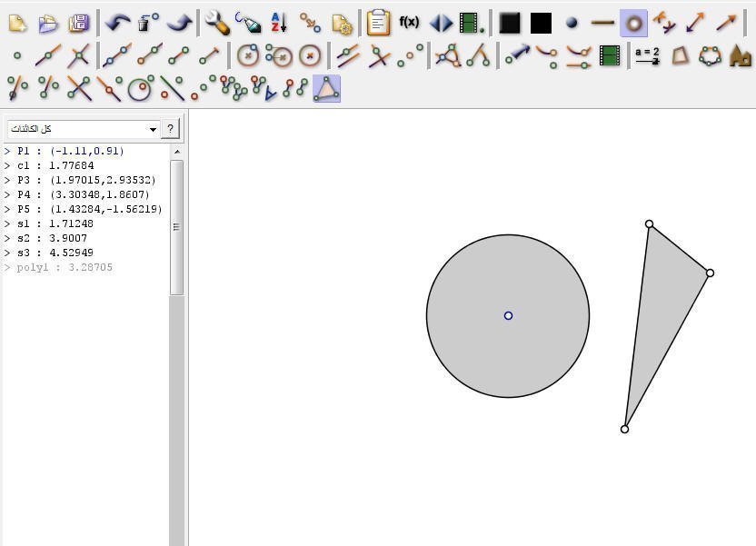Screen dimensions: 756x546
Task: Select the fixed radius circle tool
Action: pos(310,56)
